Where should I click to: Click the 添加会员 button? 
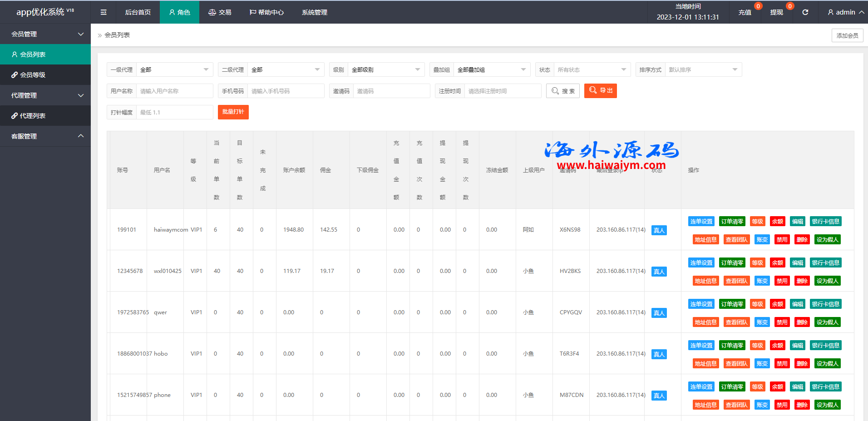coord(847,35)
